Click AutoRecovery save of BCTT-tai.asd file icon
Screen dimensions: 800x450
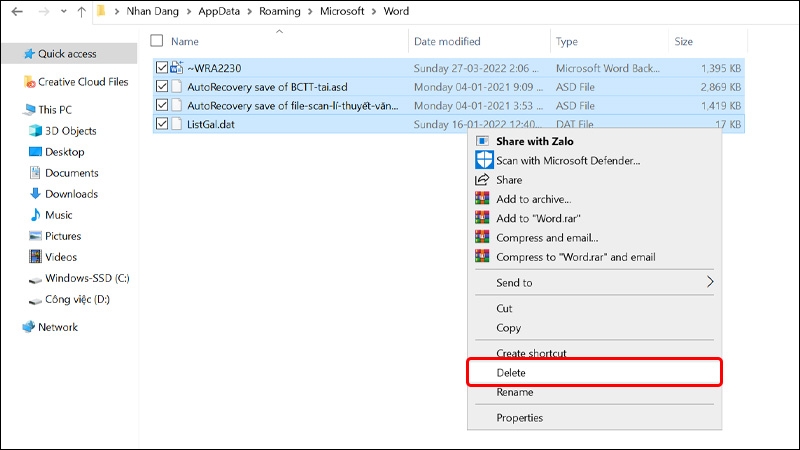point(177,87)
